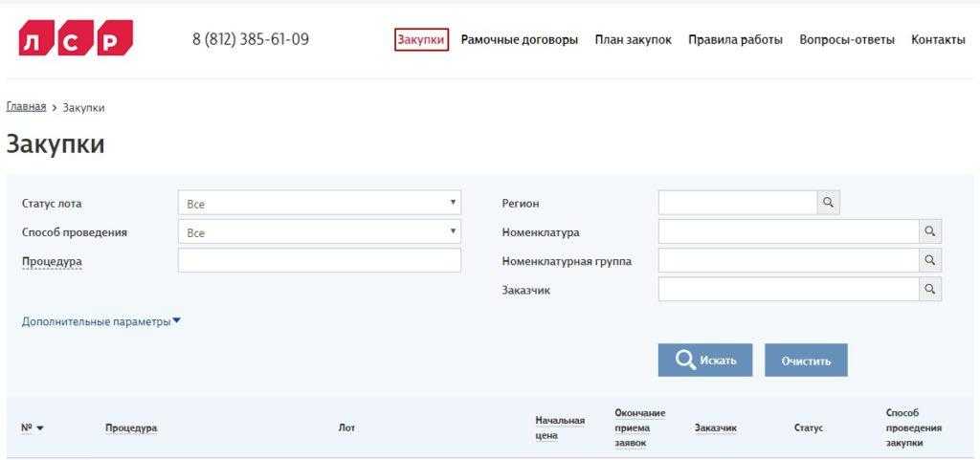The width and height of the screenshot is (980, 460).
Task: Navigate to Правила работы
Action: click(735, 40)
